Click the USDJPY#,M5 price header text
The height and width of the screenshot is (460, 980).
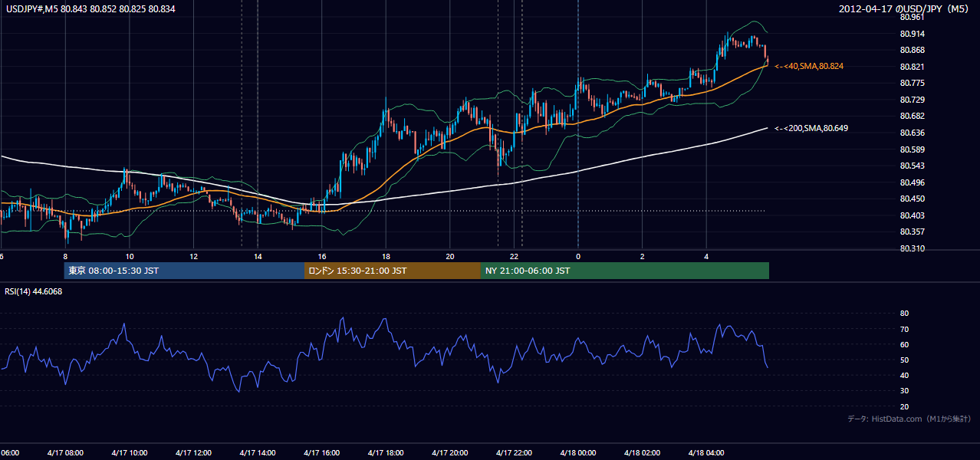point(90,8)
